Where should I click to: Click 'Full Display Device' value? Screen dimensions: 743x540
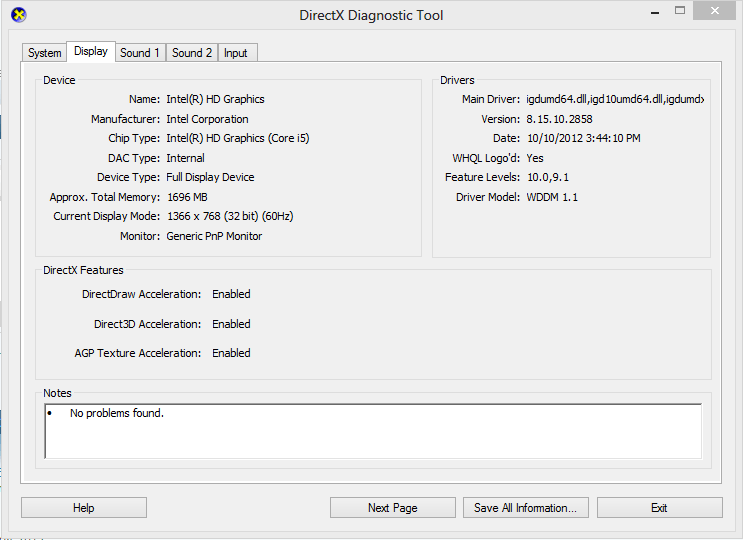click(210, 177)
